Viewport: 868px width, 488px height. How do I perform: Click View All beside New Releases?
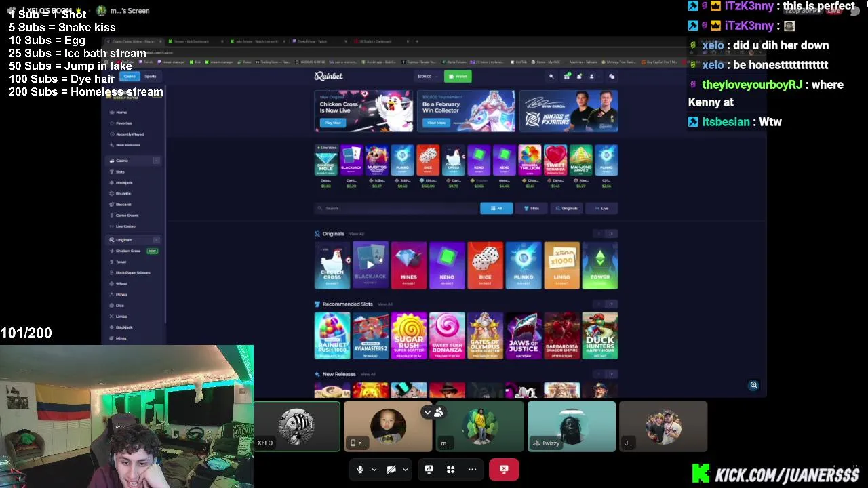368,374
